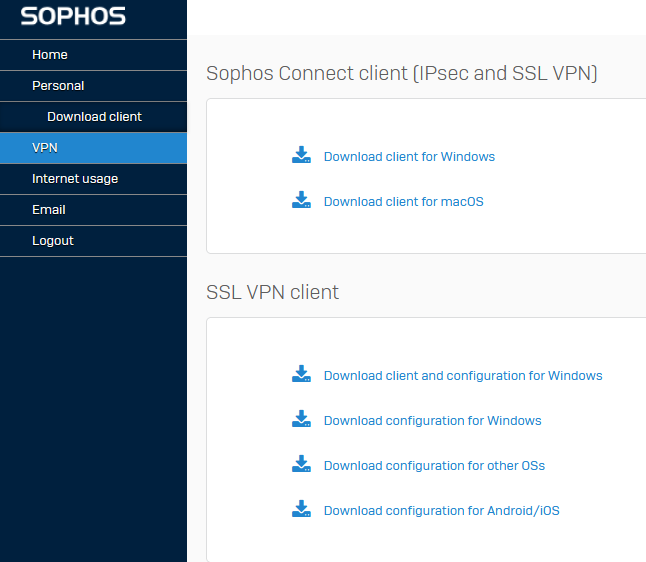
Task: Select Download client in sidebar
Action: tap(93, 117)
